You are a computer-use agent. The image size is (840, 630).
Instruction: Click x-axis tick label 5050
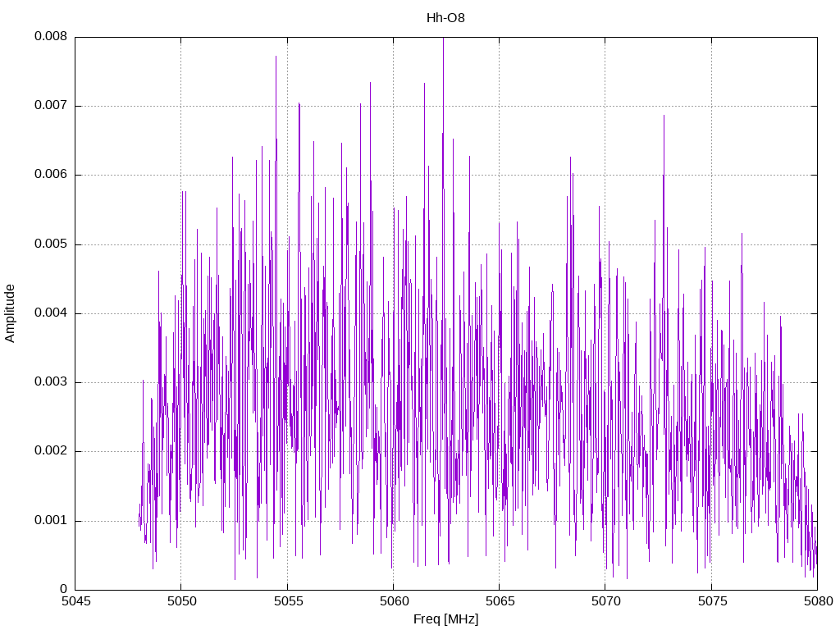(181, 601)
